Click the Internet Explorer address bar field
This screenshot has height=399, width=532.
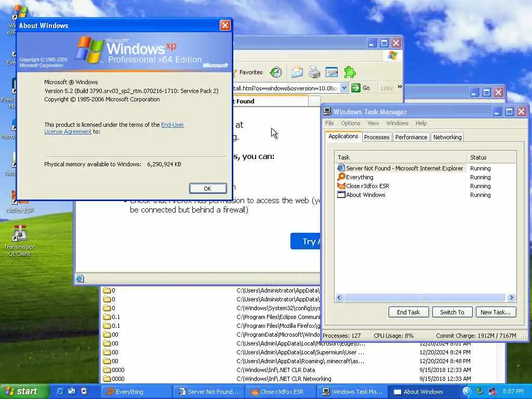pos(286,88)
